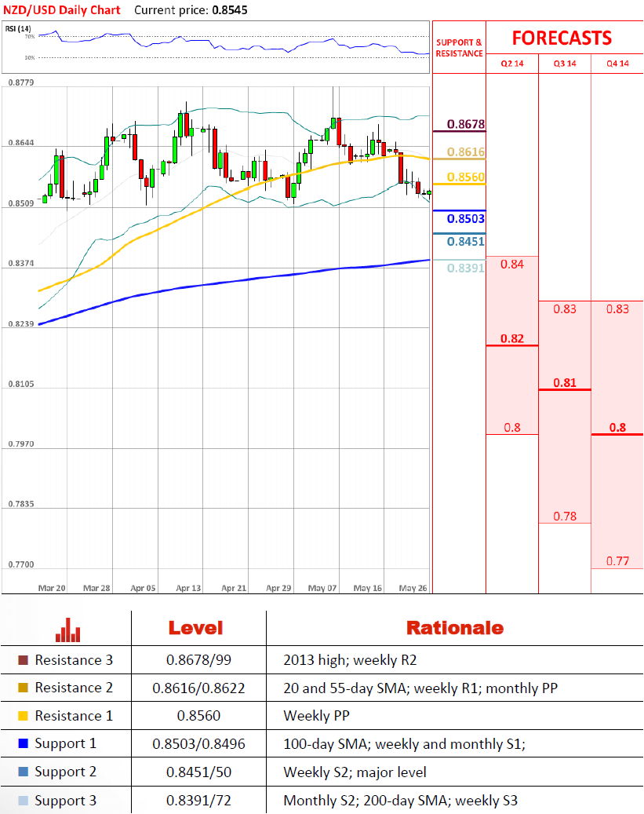
Task: Click the Support 2 steel blue color swatch
Action: tap(23, 772)
